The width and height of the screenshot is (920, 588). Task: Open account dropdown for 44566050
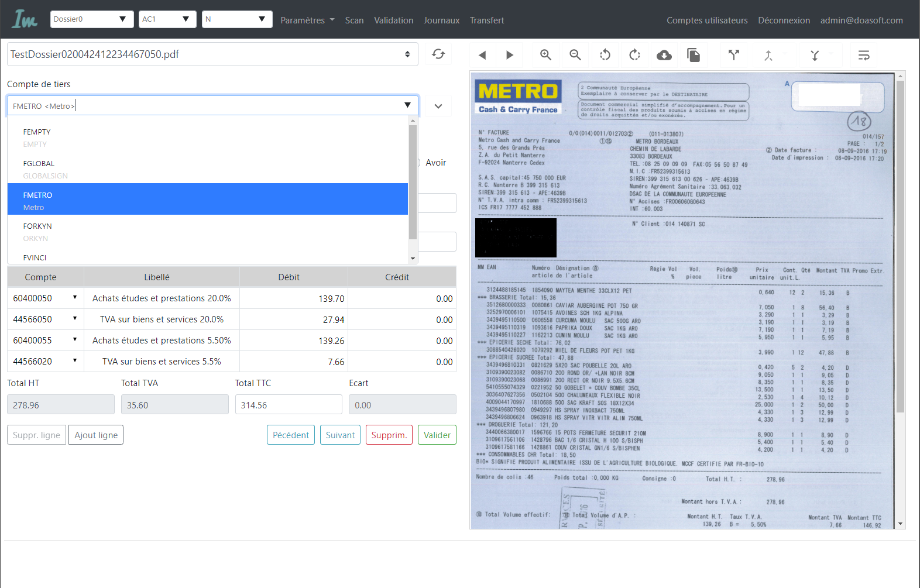(75, 319)
